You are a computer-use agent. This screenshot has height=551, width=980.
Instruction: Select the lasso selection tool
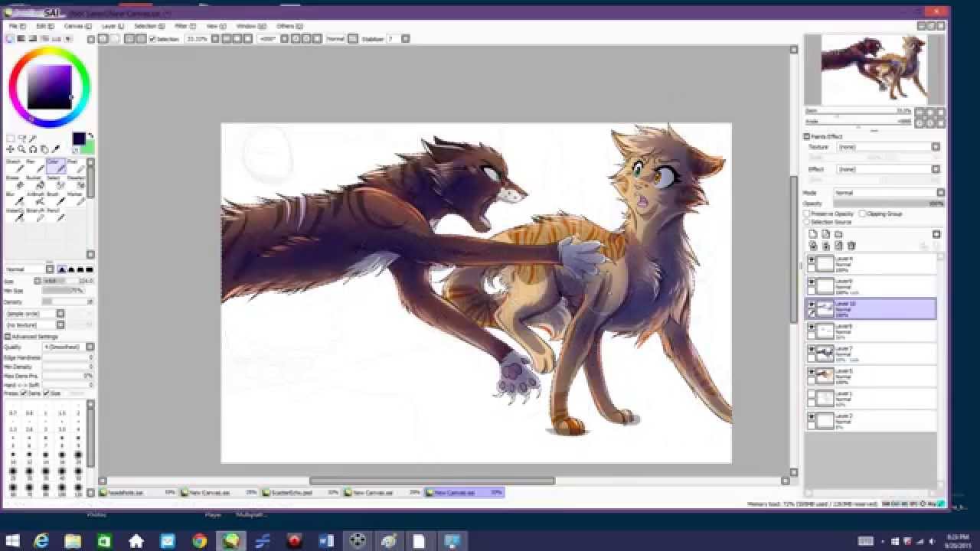click(22, 139)
